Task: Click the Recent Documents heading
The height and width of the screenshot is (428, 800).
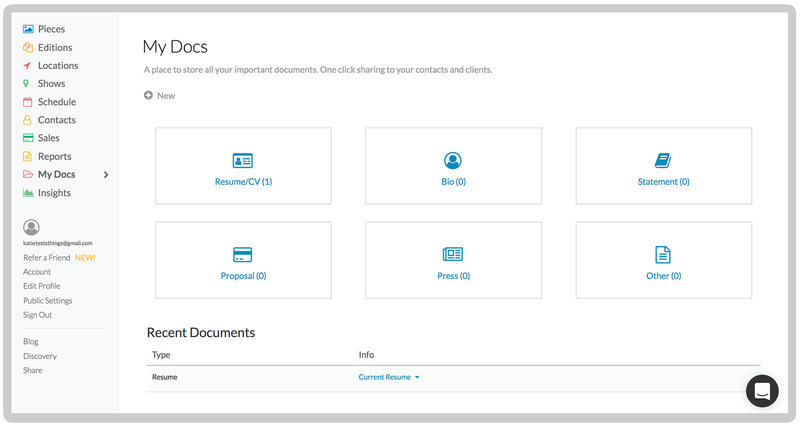Action: (201, 333)
